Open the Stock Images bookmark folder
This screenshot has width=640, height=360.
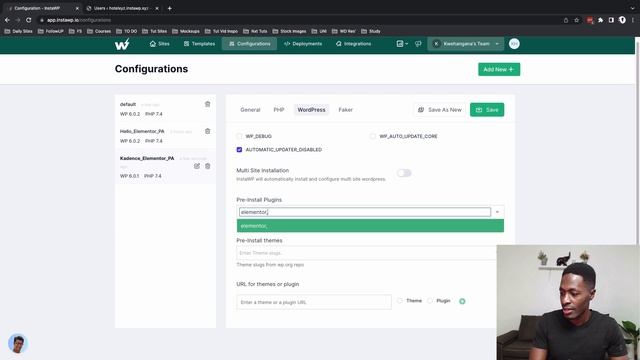point(289,31)
